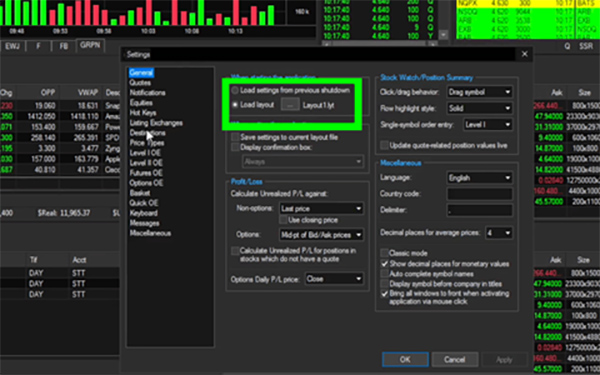The image size is (600, 375).
Task: Open the Click/drag behavior dropdown
Action: (479, 92)
